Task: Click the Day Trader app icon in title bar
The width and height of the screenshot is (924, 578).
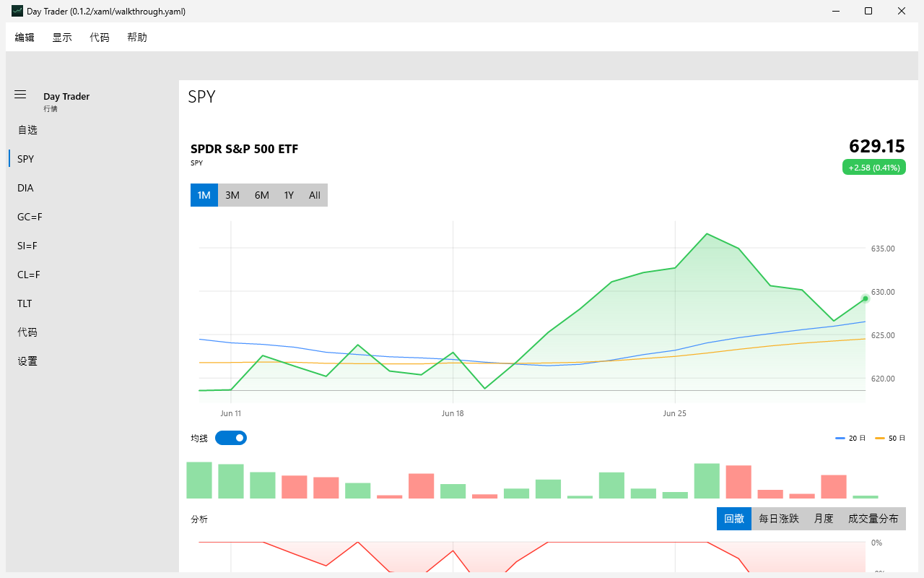Action: 17,11
